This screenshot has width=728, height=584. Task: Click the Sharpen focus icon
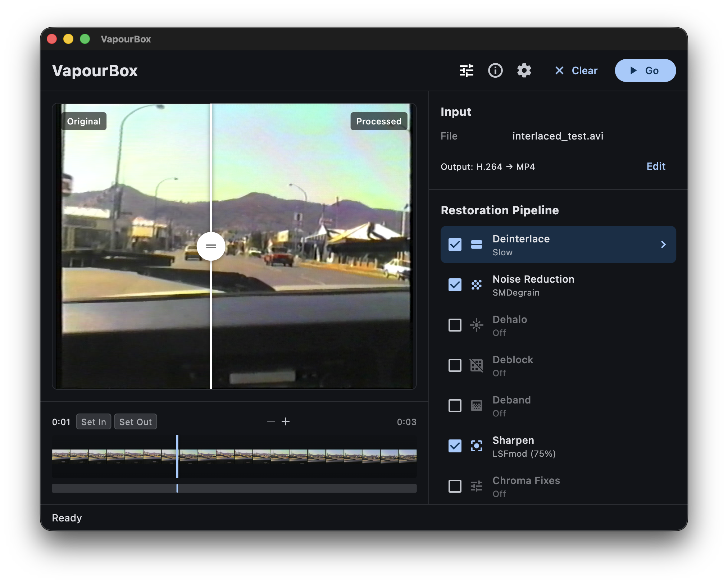pos(477,446)
